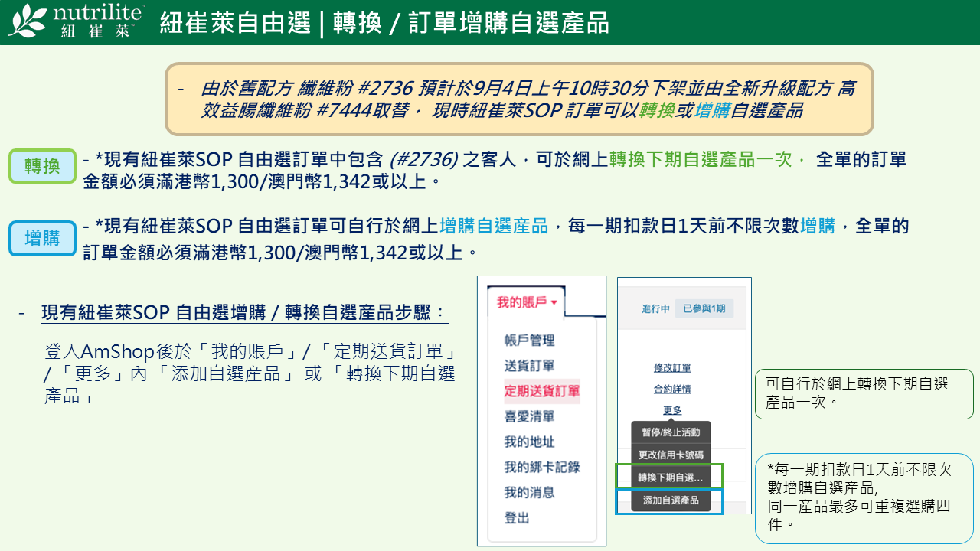
Task: Click the yellow notice about #2736 纖維粉
Action: point(519,99)
